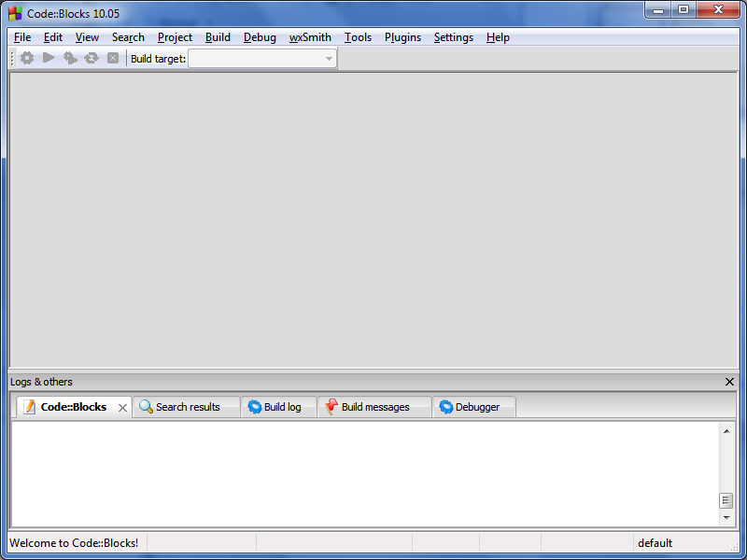Screen dimensions: 747x560
Task: Open the Build messages tab
Action: tap(374, 407)
